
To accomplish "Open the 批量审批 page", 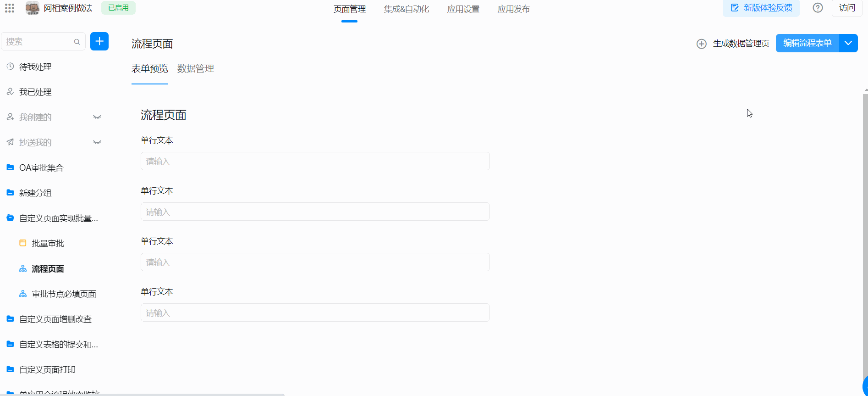I will pos(48,244).
